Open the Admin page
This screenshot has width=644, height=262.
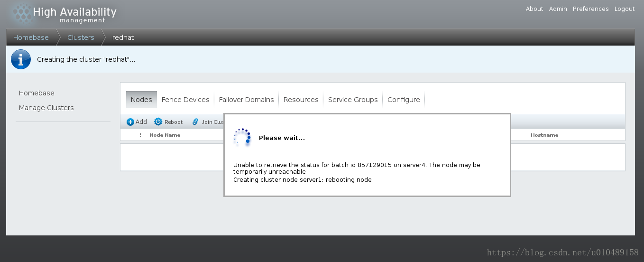tap(558, 9)
